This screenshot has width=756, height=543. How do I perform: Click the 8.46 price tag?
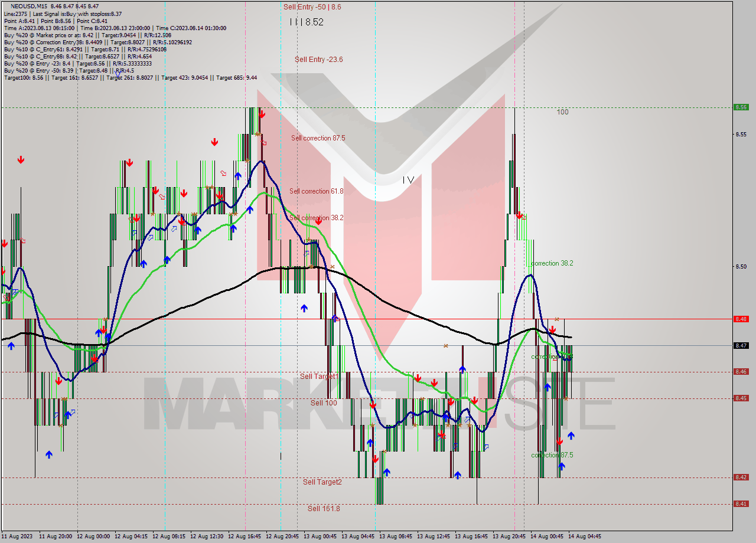tap(741, 372)
